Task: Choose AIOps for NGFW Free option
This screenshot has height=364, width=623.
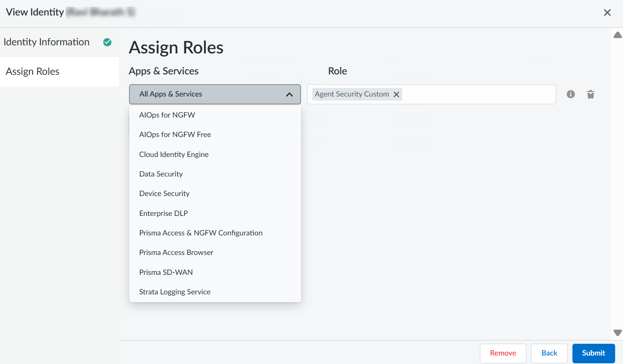Action: (175, 134)
